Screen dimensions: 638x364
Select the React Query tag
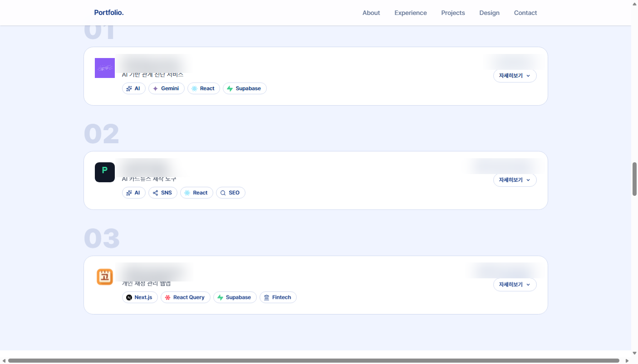[x=186, y=297]
